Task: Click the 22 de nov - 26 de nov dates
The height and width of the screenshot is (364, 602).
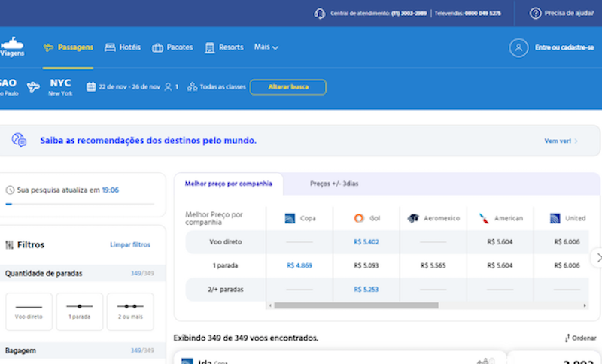Action: 129,87
